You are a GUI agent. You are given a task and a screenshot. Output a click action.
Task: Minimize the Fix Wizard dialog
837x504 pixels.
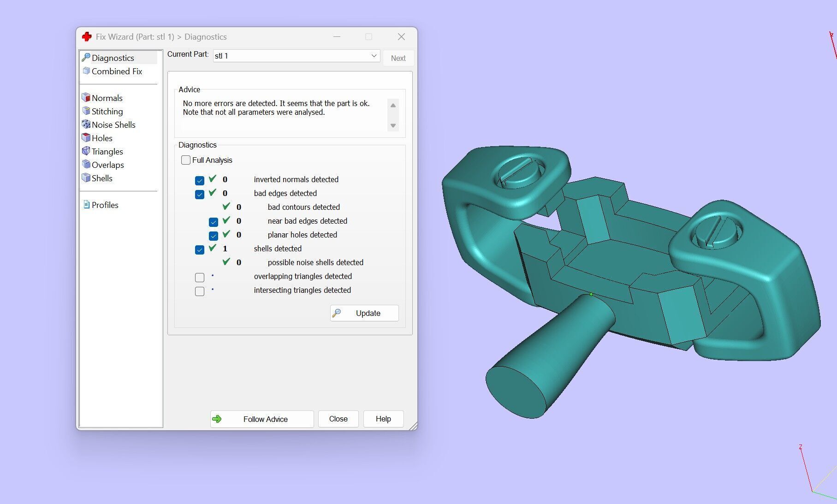click(x=337, y=37)
